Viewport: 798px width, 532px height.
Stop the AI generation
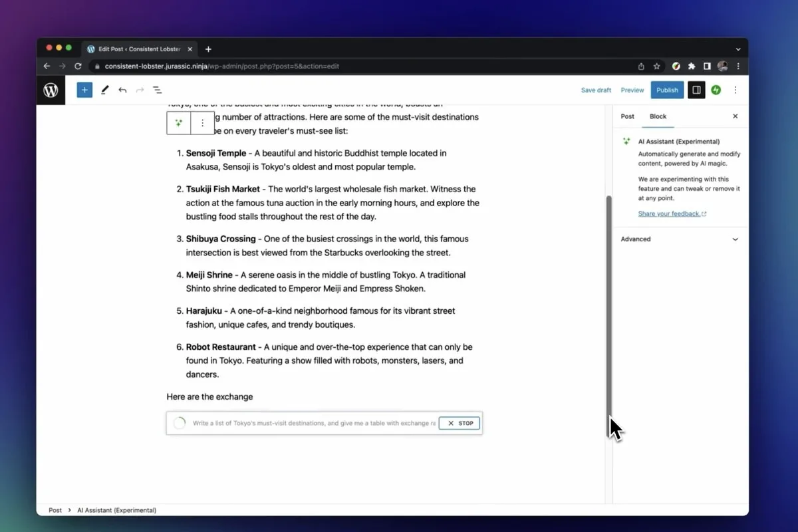[460, 423]
